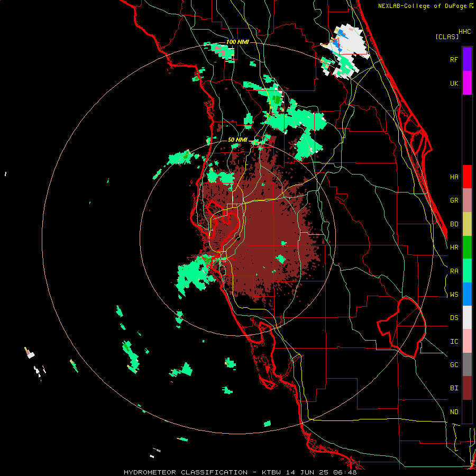Screen dimensions: 476x476
Task: Click the BI brown legend swatch
Action: 467,388
